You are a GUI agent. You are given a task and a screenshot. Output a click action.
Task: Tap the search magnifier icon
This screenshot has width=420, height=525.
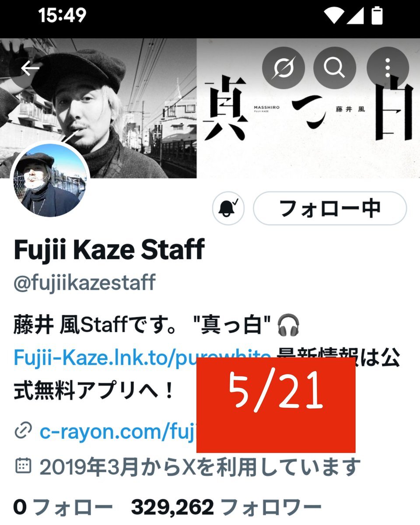[x=335, y=68]
